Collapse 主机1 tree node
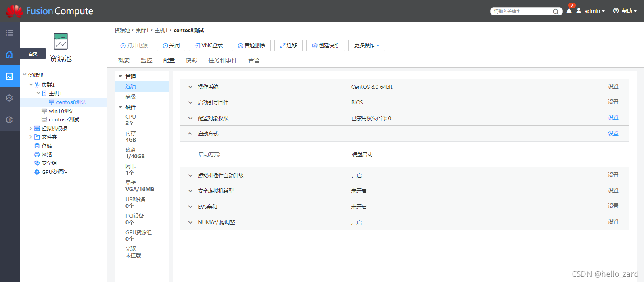644x282 pixels. tap(38, 93)
